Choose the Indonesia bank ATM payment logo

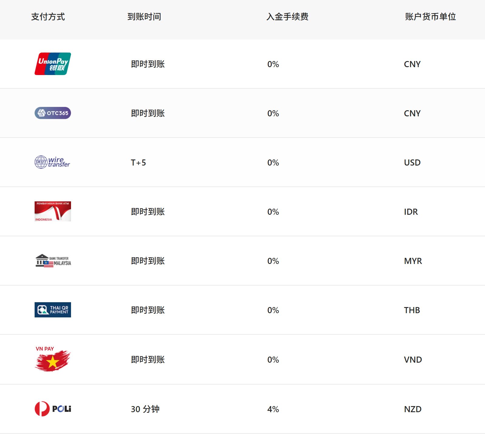point(53,211)
